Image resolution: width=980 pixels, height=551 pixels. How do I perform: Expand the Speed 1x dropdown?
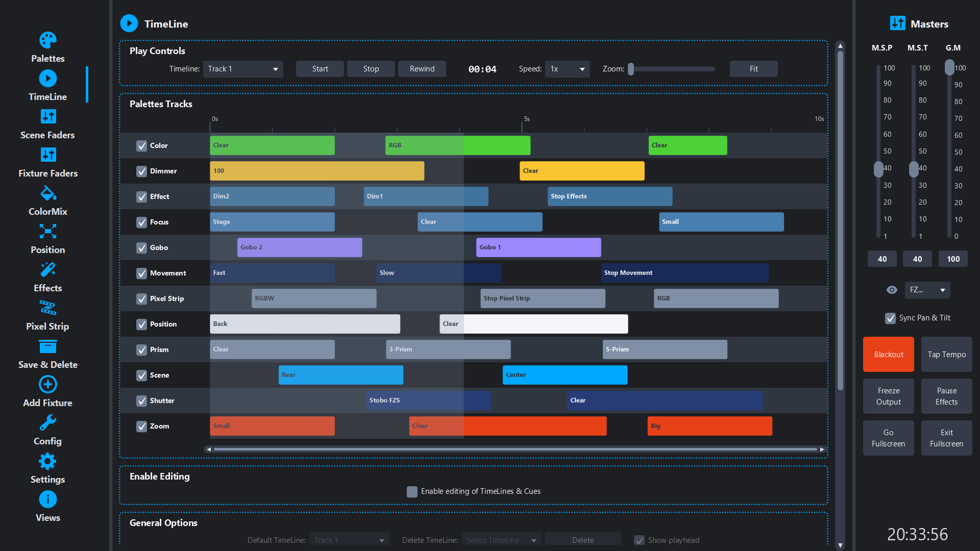coord(567,69)
